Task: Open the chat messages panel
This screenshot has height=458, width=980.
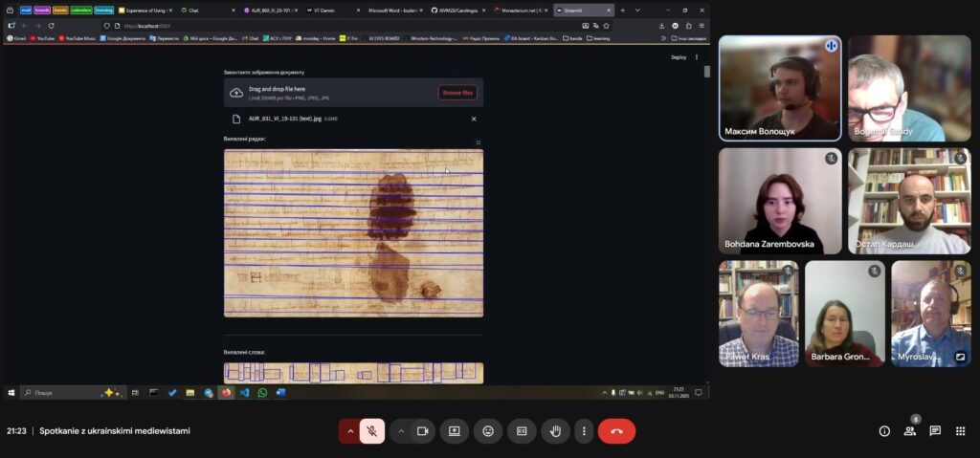Action: [x=935, y=431]
